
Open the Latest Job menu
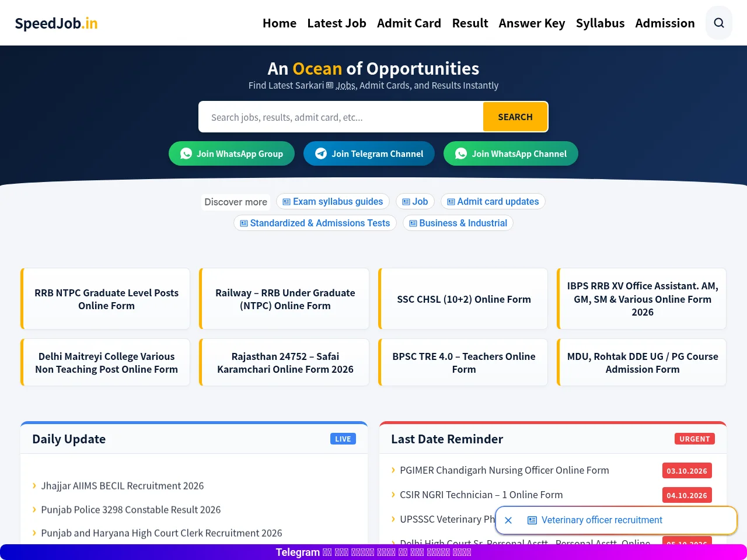[337, 23]
